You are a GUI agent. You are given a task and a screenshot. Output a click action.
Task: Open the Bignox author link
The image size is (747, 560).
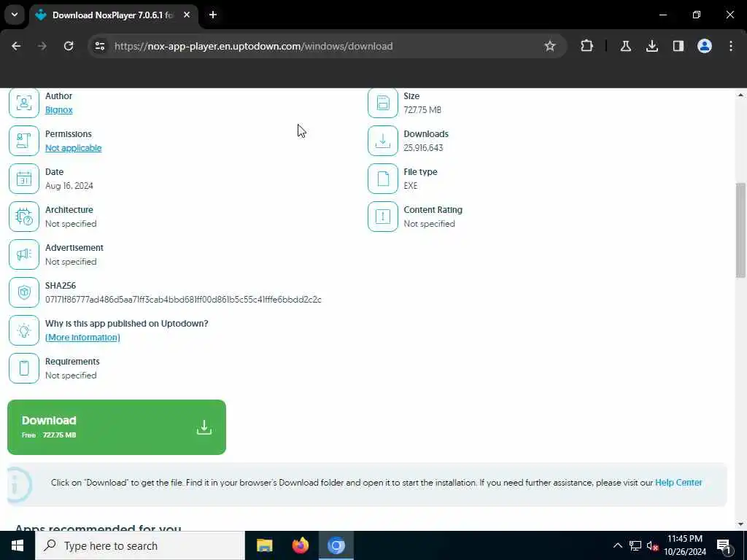pyautogui.click(x=58, y=110)
